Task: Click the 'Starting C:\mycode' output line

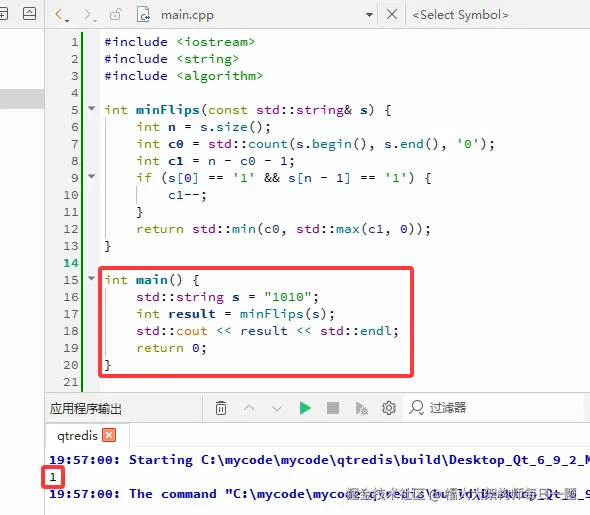Action: click(319, 460)
